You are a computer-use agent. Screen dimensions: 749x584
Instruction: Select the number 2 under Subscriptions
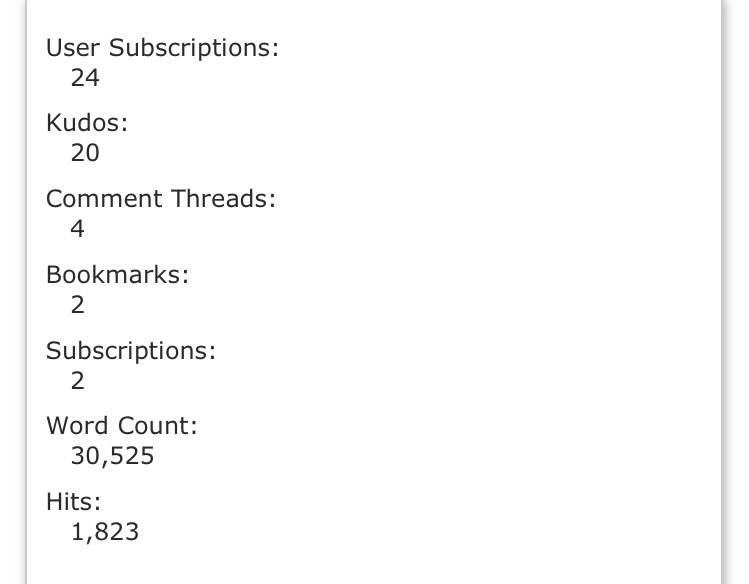[78, 381]
